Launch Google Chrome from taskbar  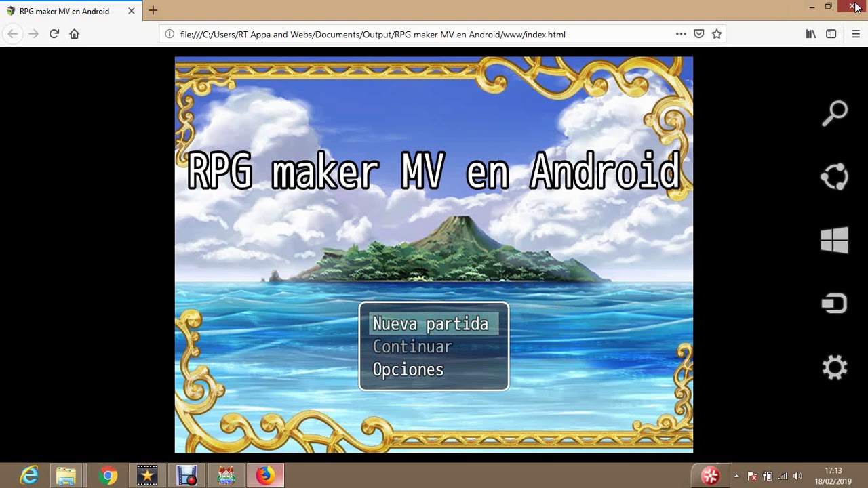point(107,476)
